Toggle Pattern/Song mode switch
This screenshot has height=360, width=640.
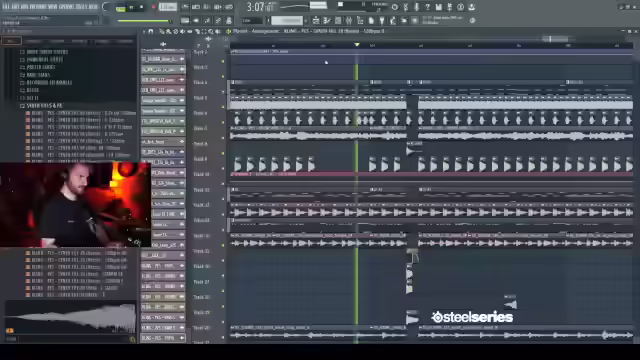[120, 8]
